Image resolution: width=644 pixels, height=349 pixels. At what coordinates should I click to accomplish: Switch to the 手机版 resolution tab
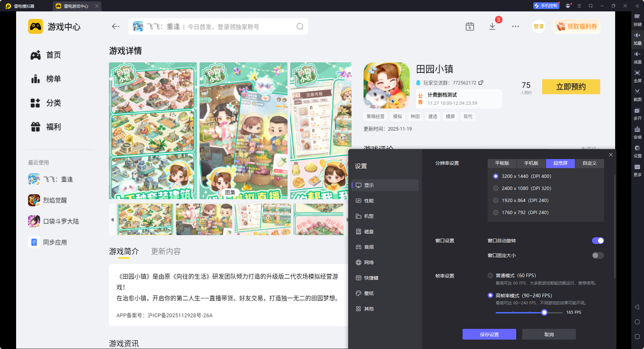(x=531, y=163)
